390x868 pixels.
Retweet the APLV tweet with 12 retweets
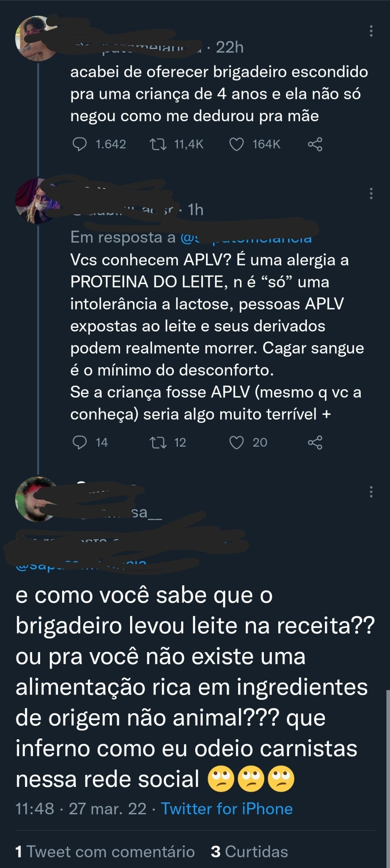158,442
